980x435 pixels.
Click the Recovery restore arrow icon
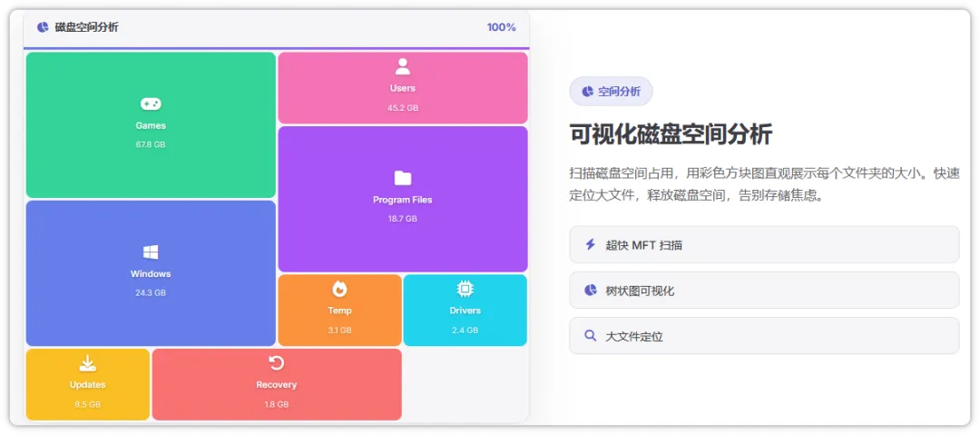click(276, 363)
